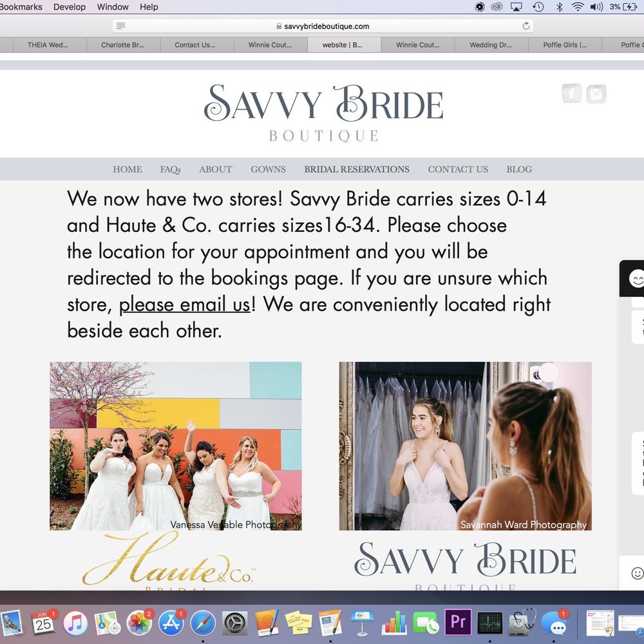The height and width of the screenshot is (644, 644).
Task: Open AirPlay display menu bar icon
Action: click(516, 6)
